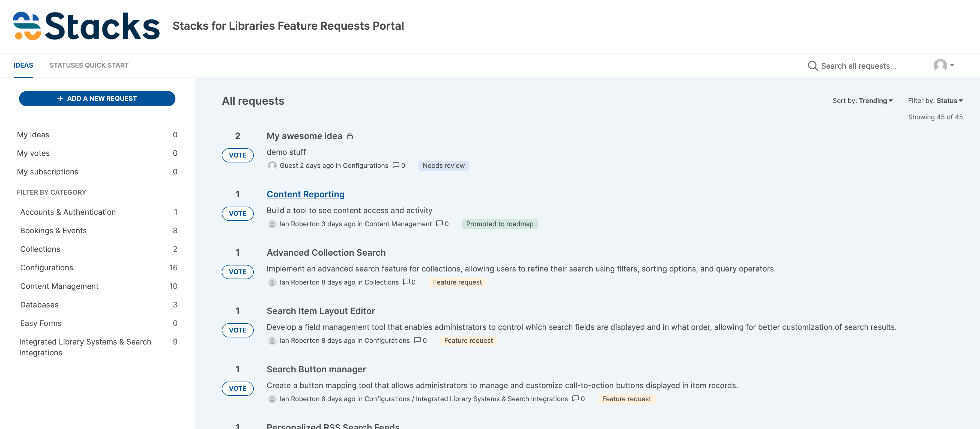Click Feature request tag on Advanced Collection Search
Screen dimensions: 980x429
click(x=457, y=282)
